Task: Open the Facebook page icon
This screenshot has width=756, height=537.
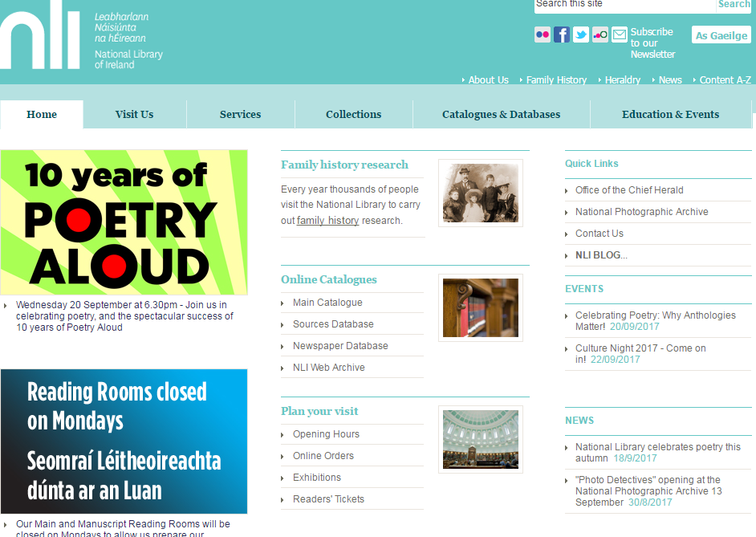Action: [562, 35]
